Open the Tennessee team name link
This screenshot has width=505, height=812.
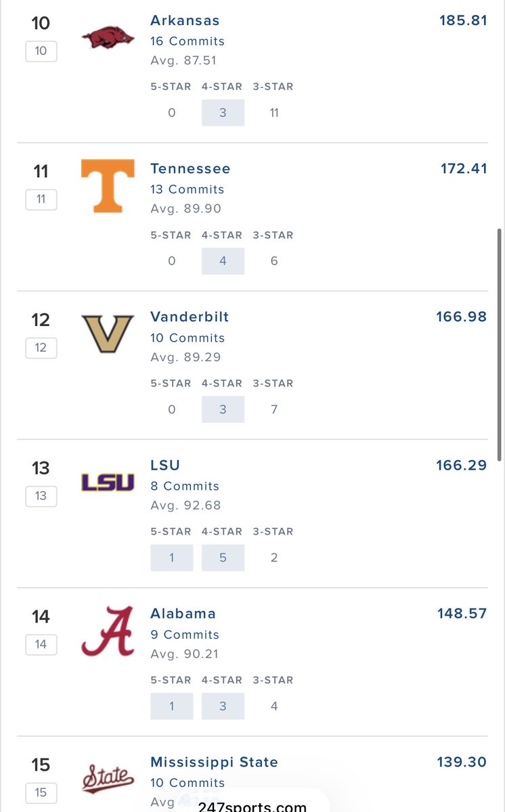pos(190,168)
